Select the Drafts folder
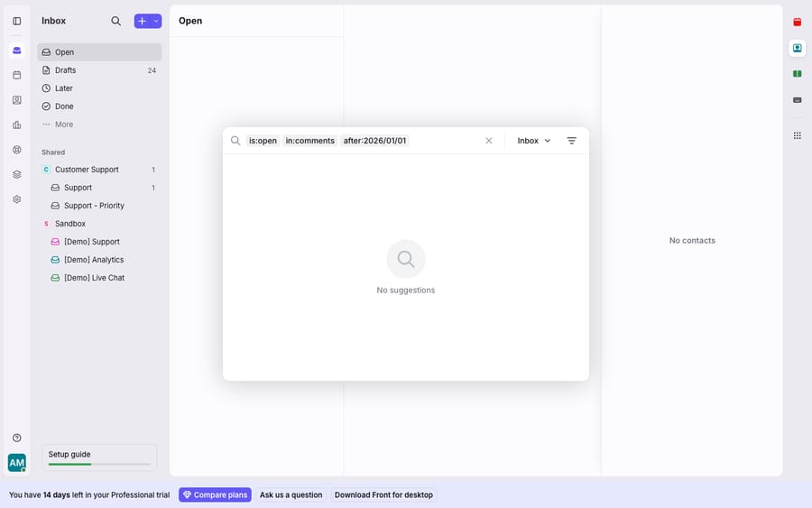Image resolution: width=812 pixels, height=508 pixels. click(x=99, y=70)
